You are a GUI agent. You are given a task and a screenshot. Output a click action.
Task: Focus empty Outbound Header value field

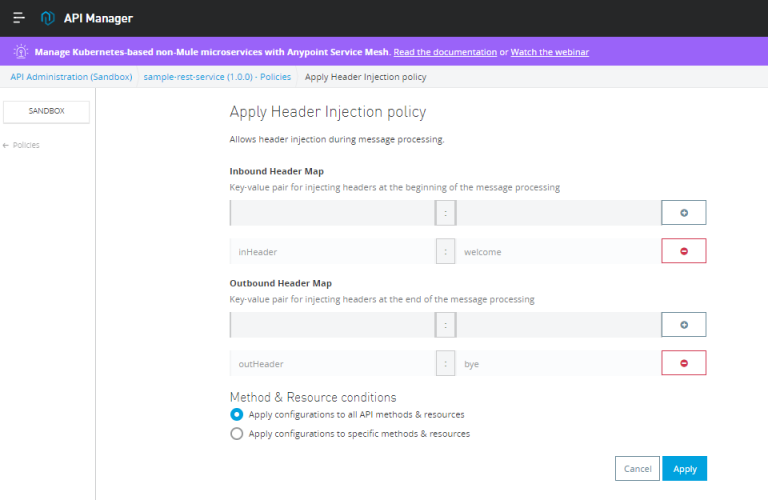tap(558, 325)
